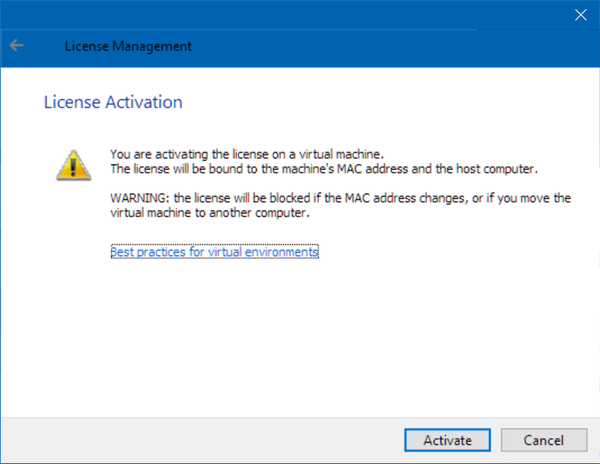The height and width of the screenshot is (464, 600).
Task: Click the line about binding to the MAC address
Action: point(324,168)
